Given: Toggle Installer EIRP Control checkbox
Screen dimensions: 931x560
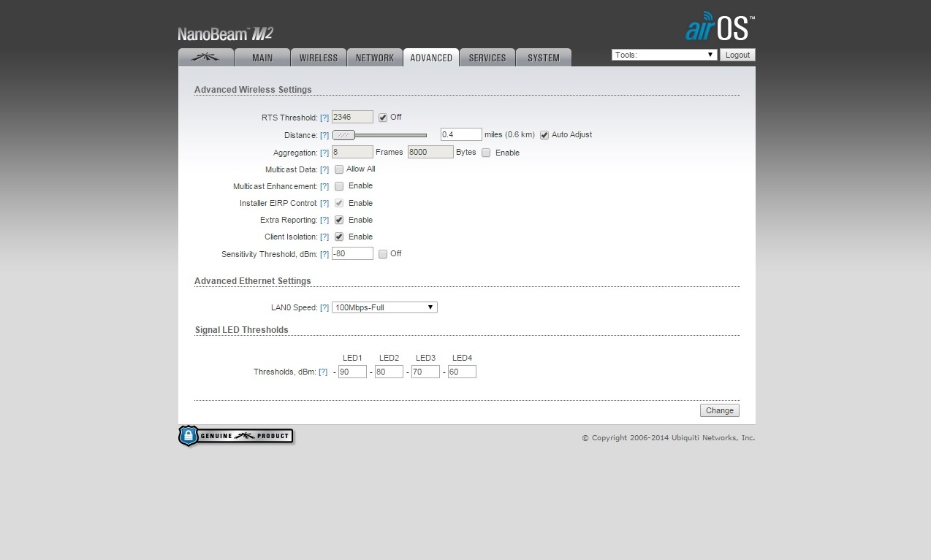Looking at the screenshot, I should [x=339, y=203].
